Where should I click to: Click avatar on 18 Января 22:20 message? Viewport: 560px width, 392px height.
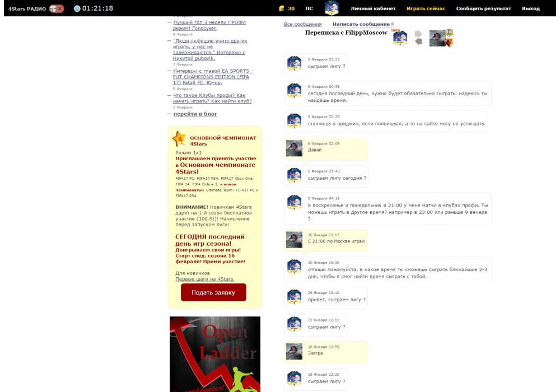click(x=295, y=379)
